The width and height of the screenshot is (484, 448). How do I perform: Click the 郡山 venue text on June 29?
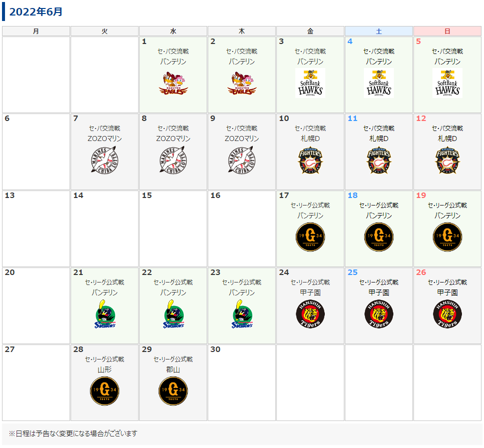tap(173, 369)
